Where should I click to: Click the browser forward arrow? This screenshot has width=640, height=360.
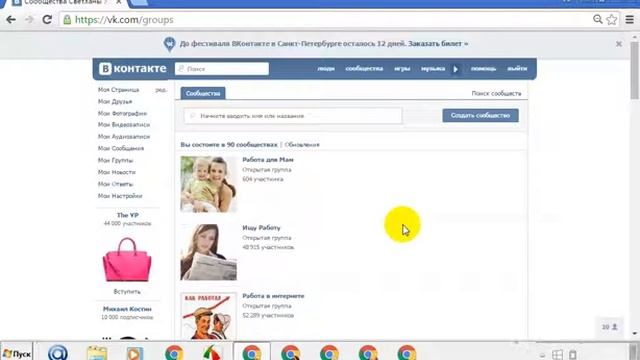(29, 20)
